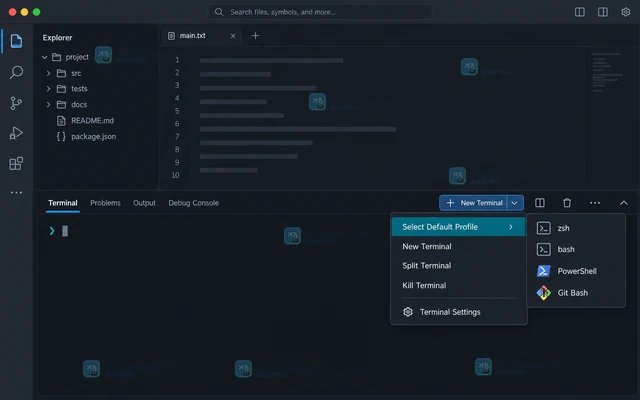The width and height of the screenshot is (640, 400).
Task: Expand the src folder
Action: pos(48,73)
